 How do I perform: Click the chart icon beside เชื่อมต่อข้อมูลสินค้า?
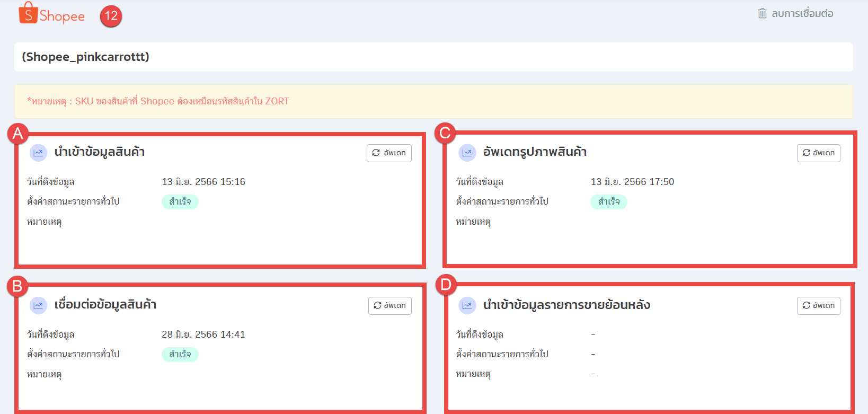pos(38,305)
